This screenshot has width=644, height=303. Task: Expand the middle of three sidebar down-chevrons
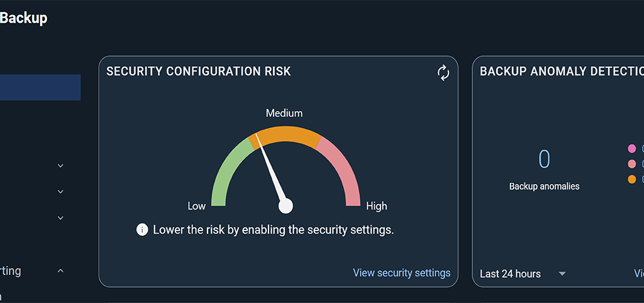tap(60, 192)
